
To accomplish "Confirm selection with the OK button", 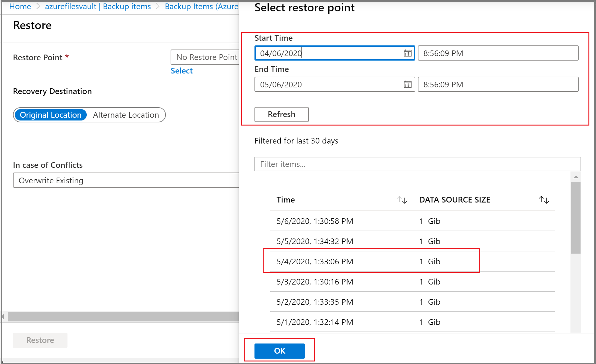I will (279, 351).
